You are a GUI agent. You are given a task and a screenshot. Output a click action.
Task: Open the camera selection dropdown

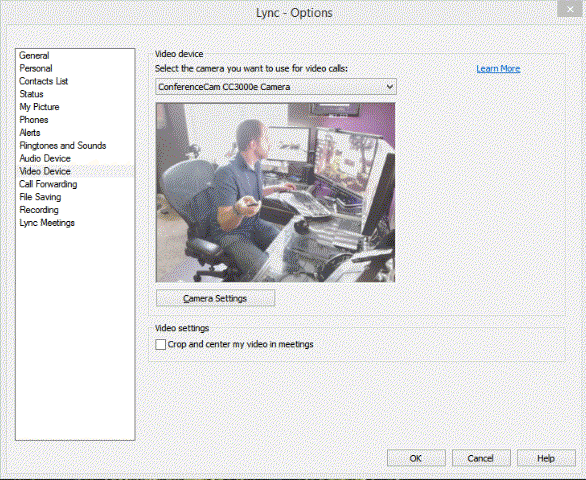click(x=276, y=87)
